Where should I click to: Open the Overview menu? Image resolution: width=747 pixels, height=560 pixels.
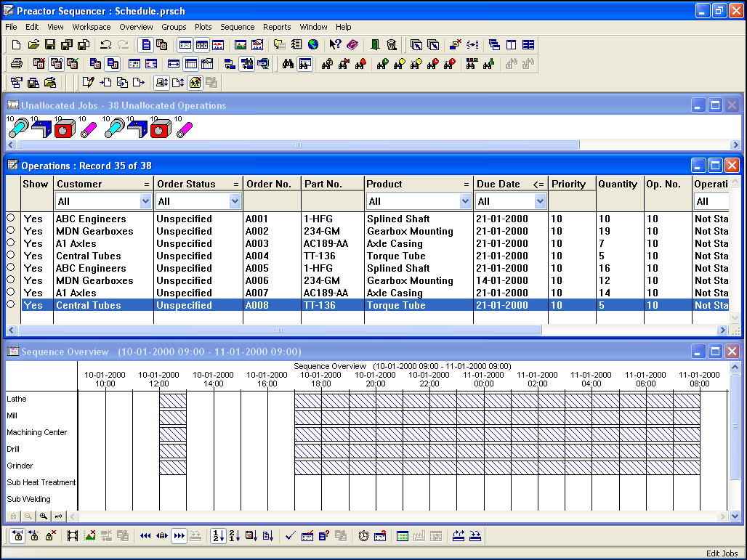pyautogui.click(x=137, y=27)
